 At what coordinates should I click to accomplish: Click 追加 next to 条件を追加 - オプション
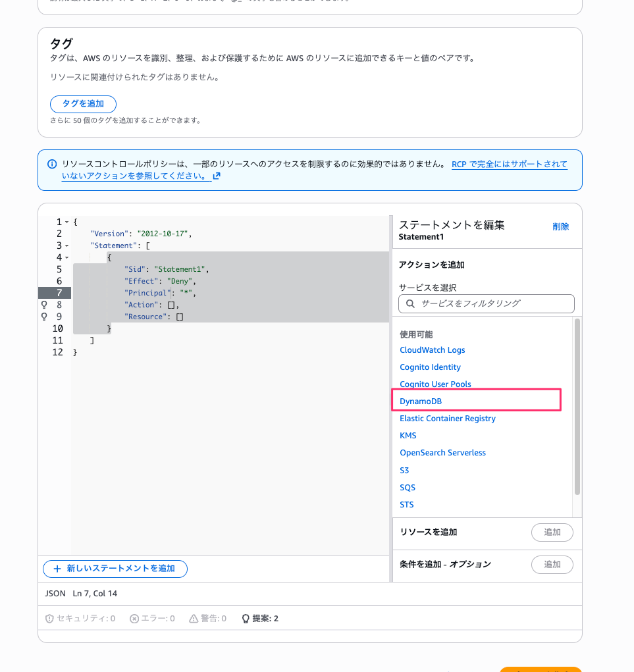(552, 564)
